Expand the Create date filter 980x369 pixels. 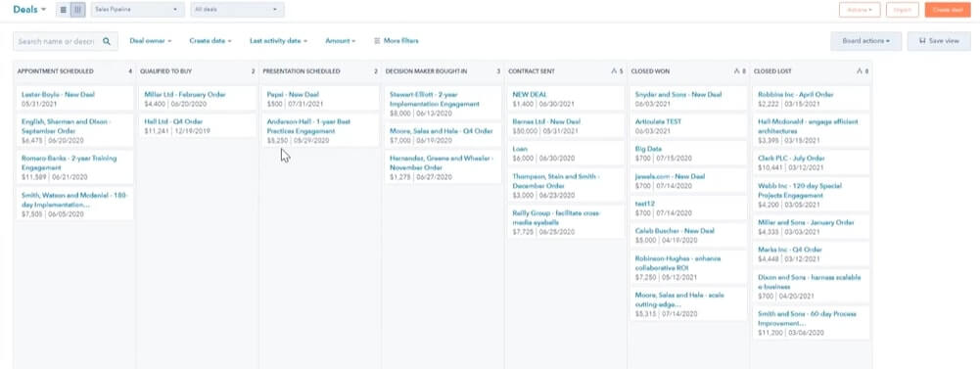210,40
